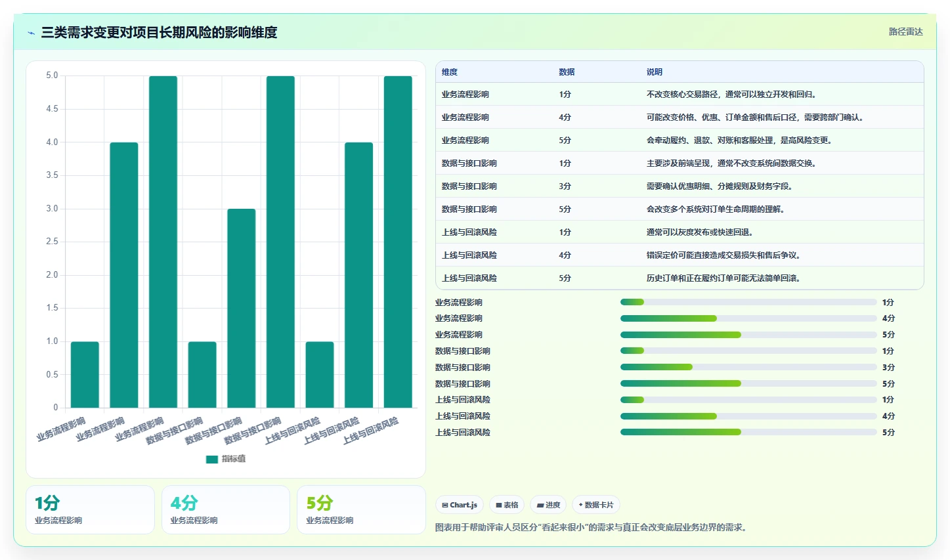
Task: Click the 数据 column header
Action: (567, 72)
